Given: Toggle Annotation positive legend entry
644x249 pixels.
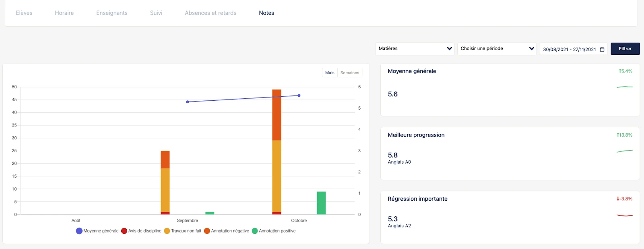Looking at the screenshot, I should [x=274, y=231].
